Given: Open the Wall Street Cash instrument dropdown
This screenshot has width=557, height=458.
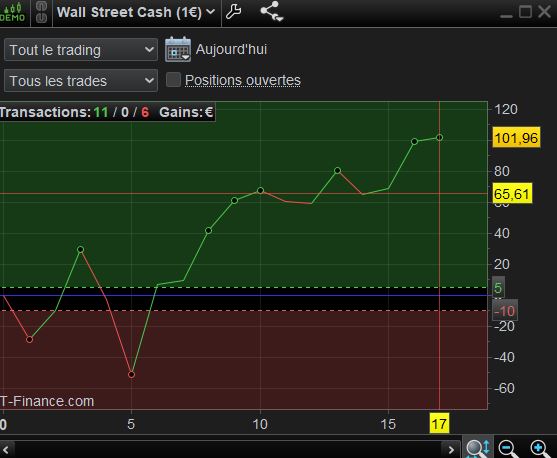Looking at the screenshot, I should click(136, 12).
